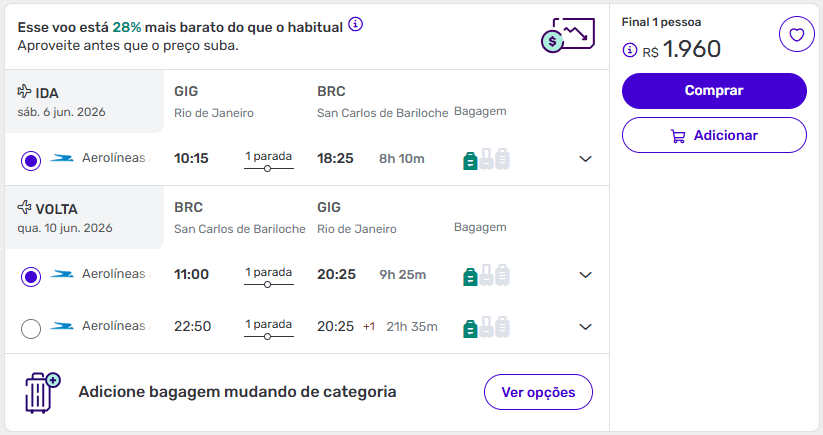The width and height of the screenshot is (823, 435).
Task: Expand details of the 11:00 return flight
Action: tap(586, 275)
